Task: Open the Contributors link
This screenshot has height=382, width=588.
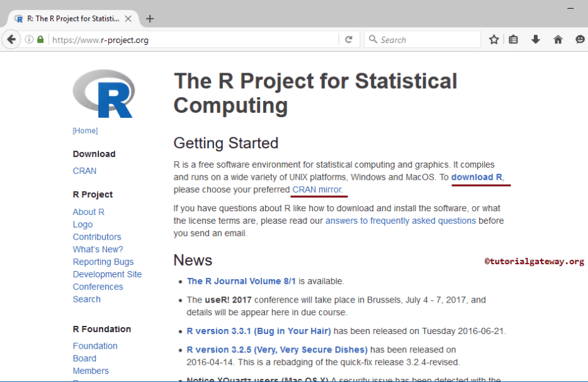Action: click(x=97, y=237)
